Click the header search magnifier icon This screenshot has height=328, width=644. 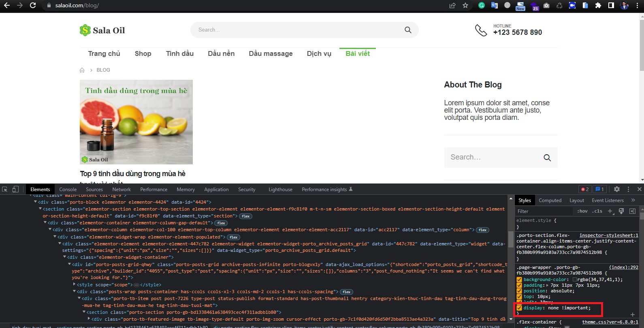tap(408, 30)
